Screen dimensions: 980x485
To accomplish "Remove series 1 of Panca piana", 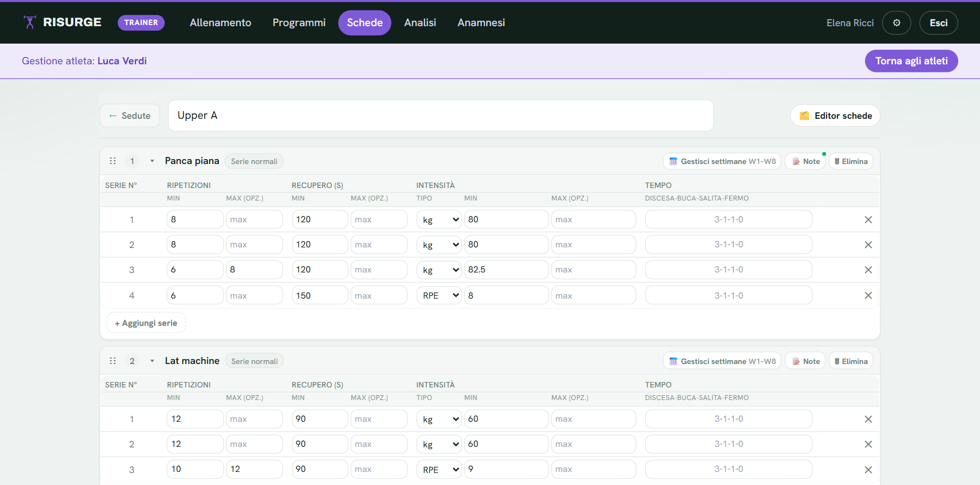I will 868,220.
